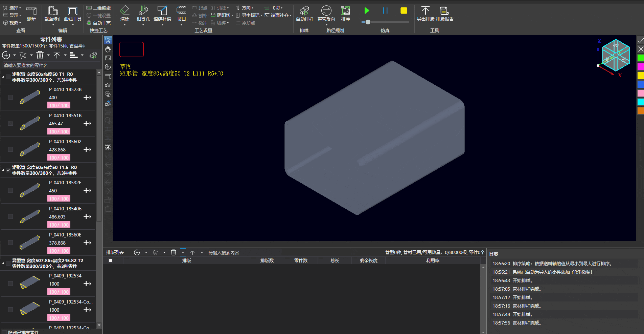
Task: Select the arrow pointer tool in viewport sidebar
Action: (x=108, y=40)
